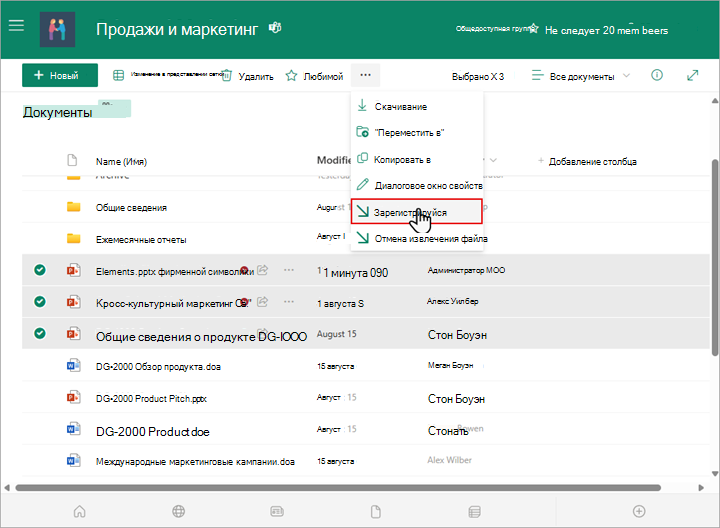Click the file type column header icon

tap(72, 160)
